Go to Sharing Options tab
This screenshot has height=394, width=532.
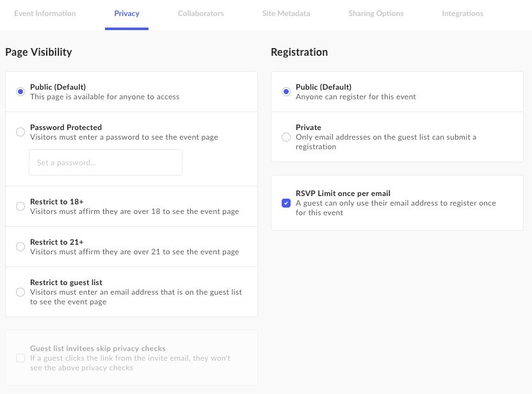click(x=376, y=13)
